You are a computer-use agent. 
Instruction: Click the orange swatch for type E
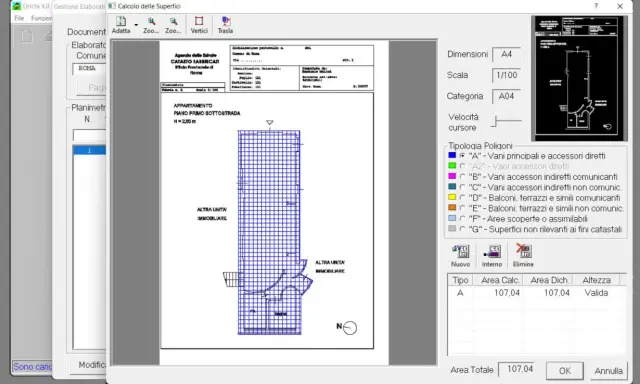pyautogui.click(x=452, y=208)
